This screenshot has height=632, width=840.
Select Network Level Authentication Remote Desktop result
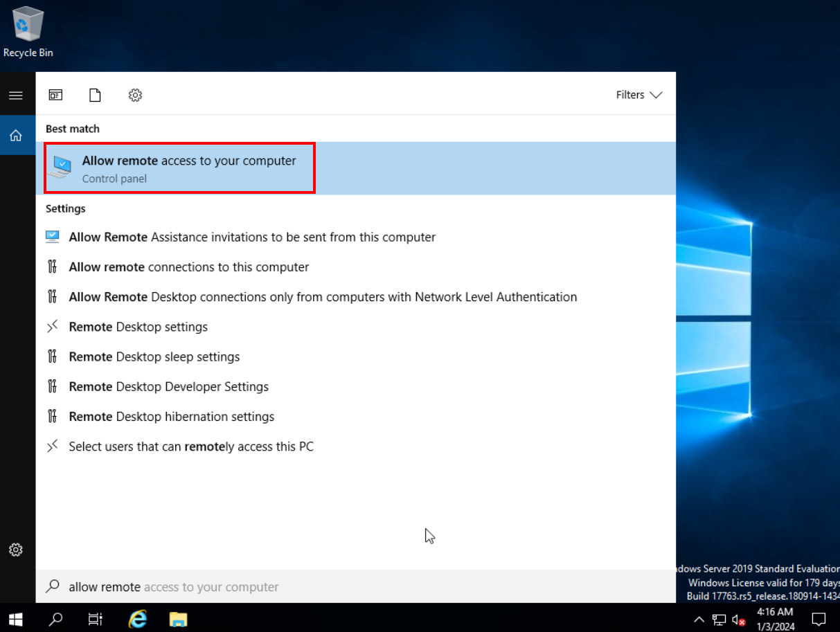point(323,297)
